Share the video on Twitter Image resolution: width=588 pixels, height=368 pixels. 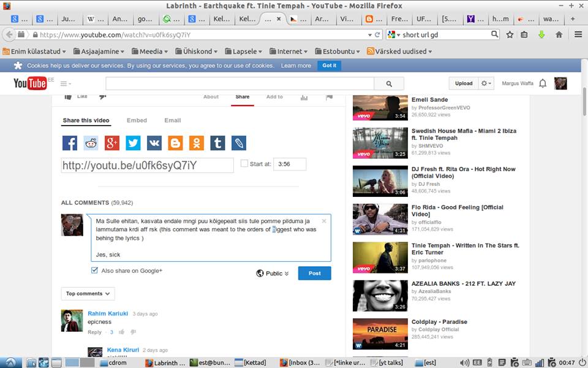pos(133,143)
